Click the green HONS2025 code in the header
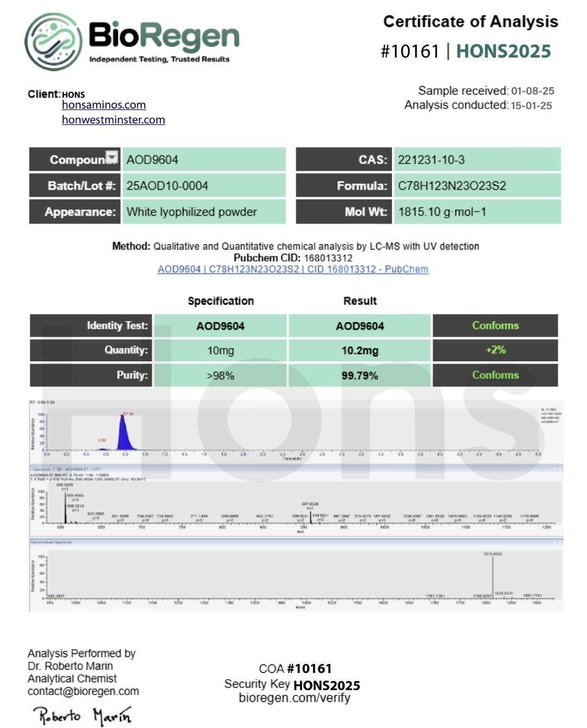Screen dimensions: 587x728 coord(503,51)
